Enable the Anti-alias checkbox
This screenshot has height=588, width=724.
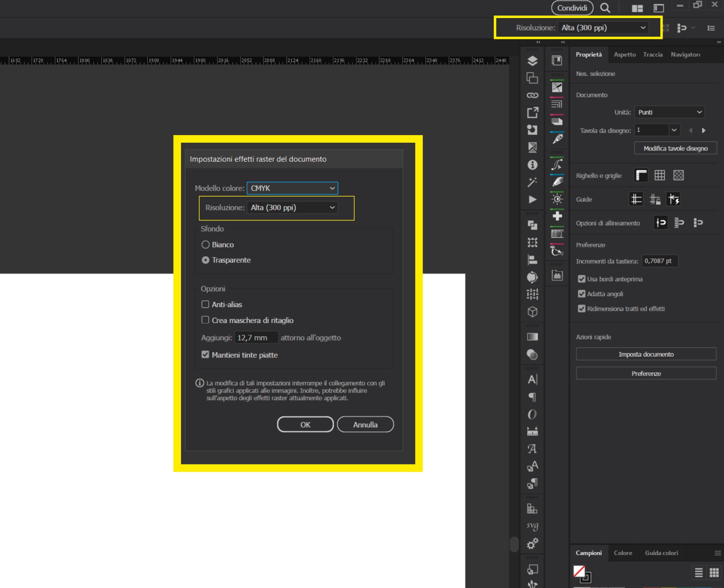206,304
